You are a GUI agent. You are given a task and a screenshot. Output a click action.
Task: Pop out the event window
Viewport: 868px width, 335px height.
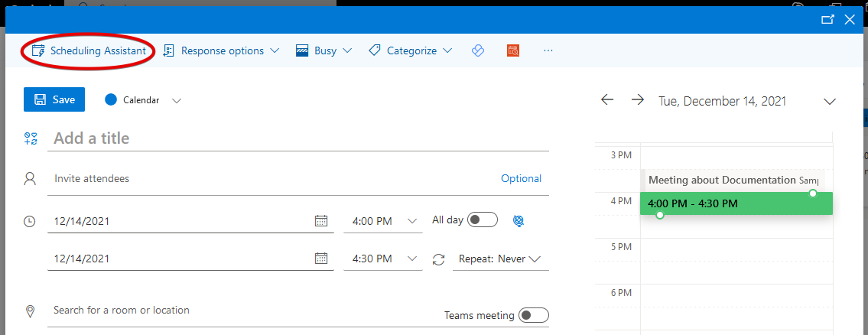[827, 20]
